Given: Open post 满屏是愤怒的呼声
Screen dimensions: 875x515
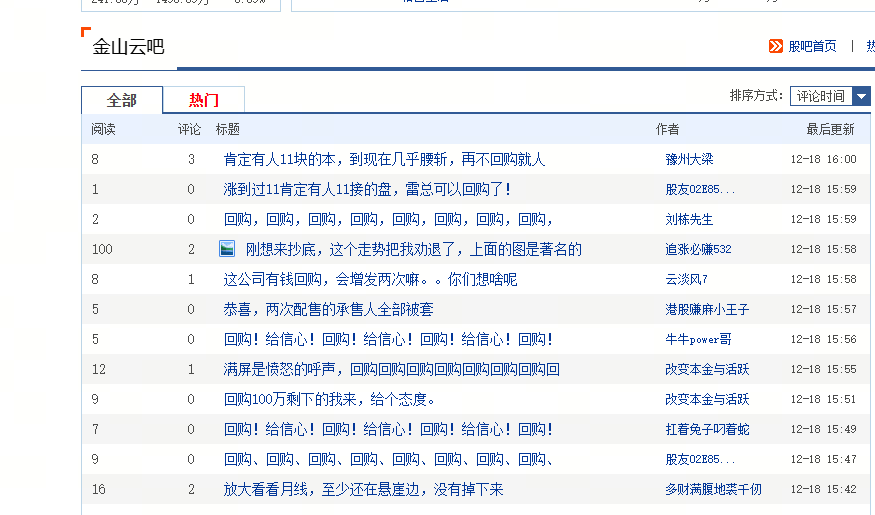Looking at the screenshot, I should [x=392, y=370].
